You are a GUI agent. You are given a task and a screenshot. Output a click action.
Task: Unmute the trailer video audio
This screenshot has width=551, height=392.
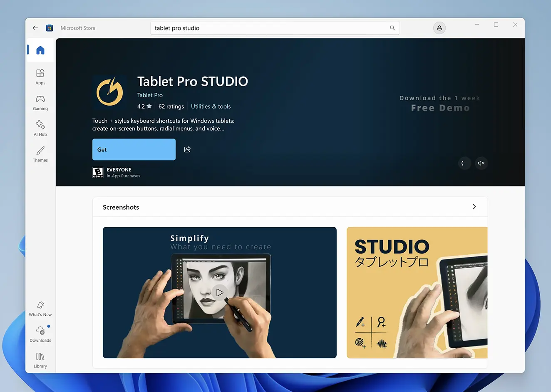point(481,163)
